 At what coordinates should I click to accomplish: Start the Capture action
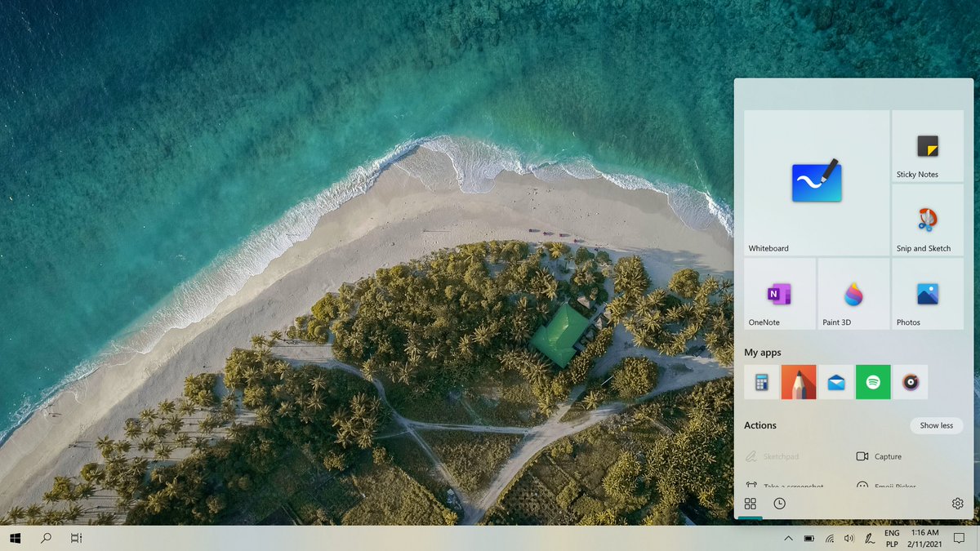(878, 456)
